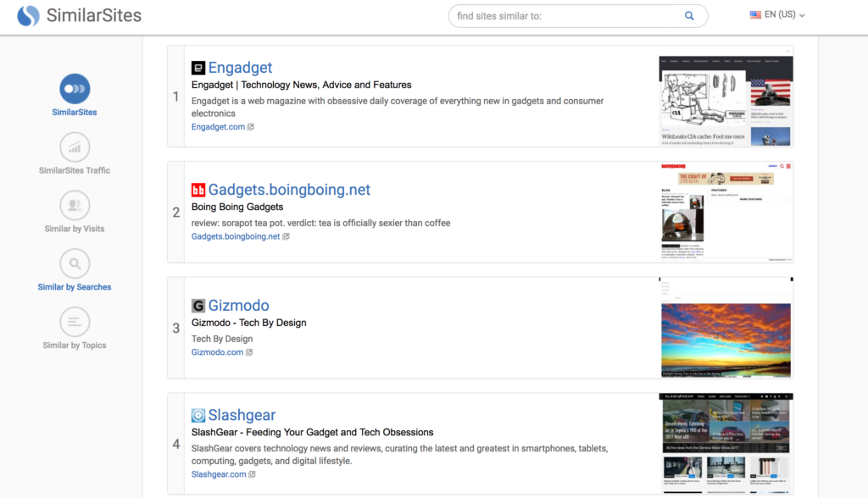The height and width of the screenshot is (498, 868).
Task: Click 'SlashGear covers technology news' description
Action: click(400, 454)
